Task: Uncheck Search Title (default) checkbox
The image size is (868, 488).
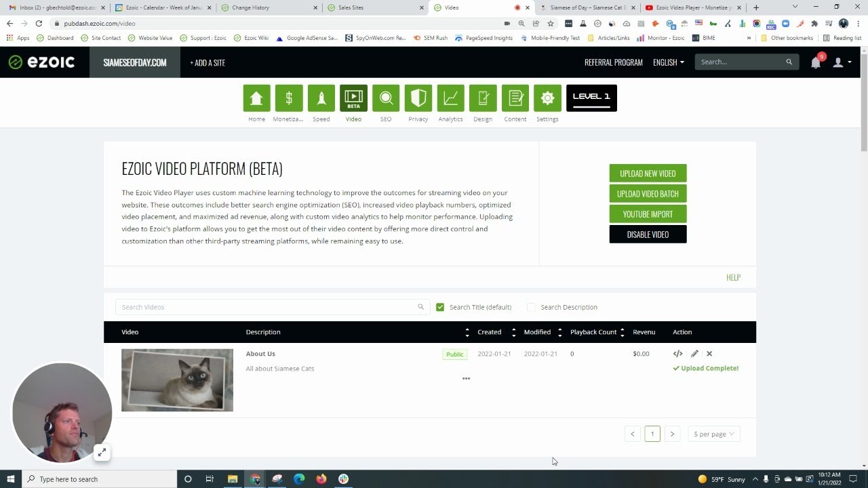Action: click(x=440, y=307)
